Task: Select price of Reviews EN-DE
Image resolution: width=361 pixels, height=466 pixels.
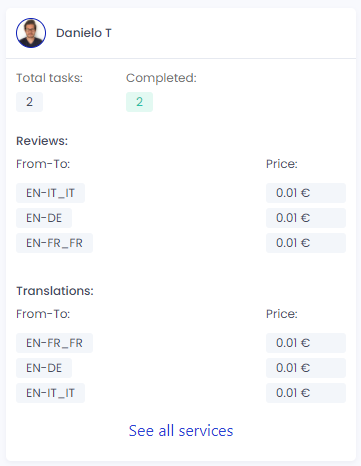Action: coord(306,218)
